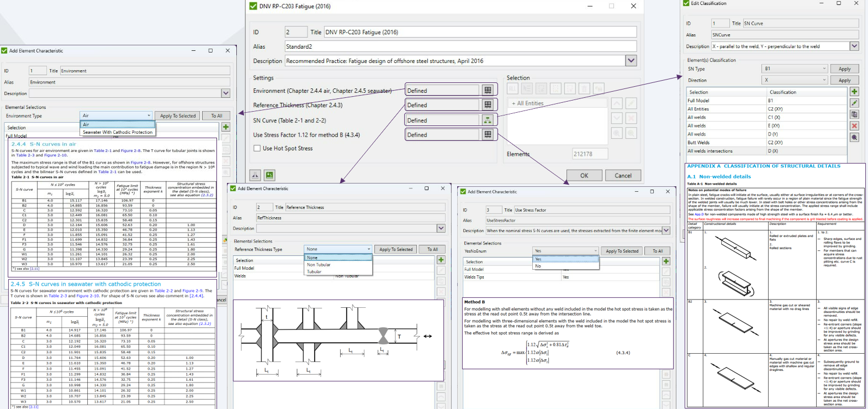Click the pencil icon beside All Entities list
This screenshot has width=868, height=409.
[x=631, y=103]
